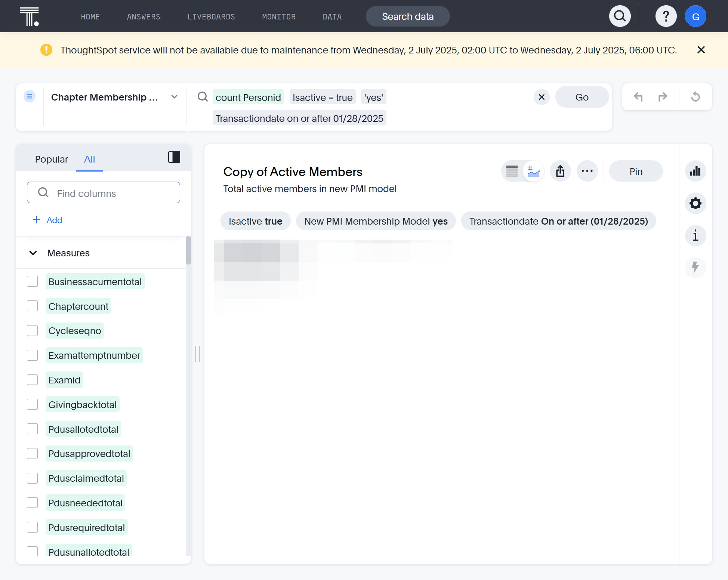Dismiss the maintenance banner

pyautogui.click(x=701, y=50)
